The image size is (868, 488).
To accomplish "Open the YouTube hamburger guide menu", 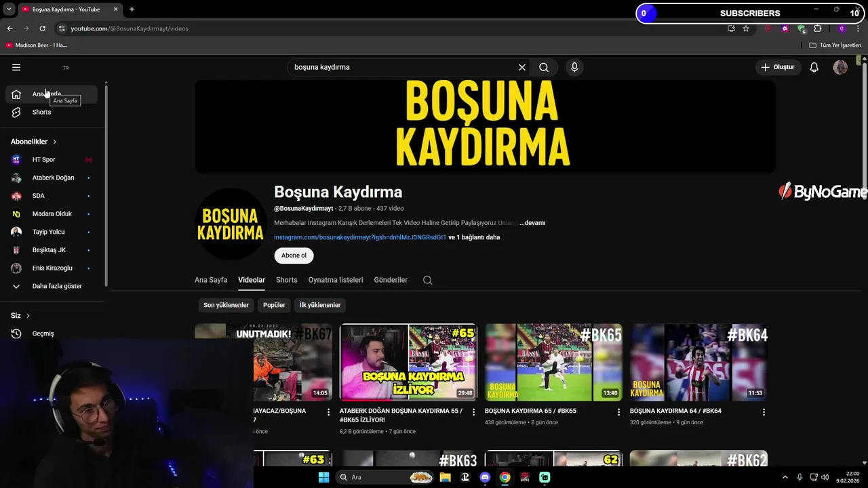I will point(16,67).
